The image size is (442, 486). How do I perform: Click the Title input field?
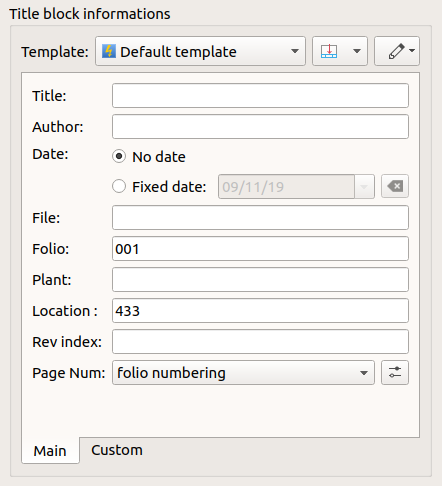click(x=260, y=96)
